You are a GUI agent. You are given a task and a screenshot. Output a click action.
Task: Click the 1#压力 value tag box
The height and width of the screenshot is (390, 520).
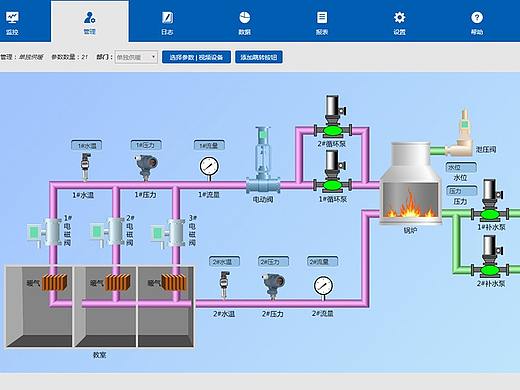[x=146, y=145]
